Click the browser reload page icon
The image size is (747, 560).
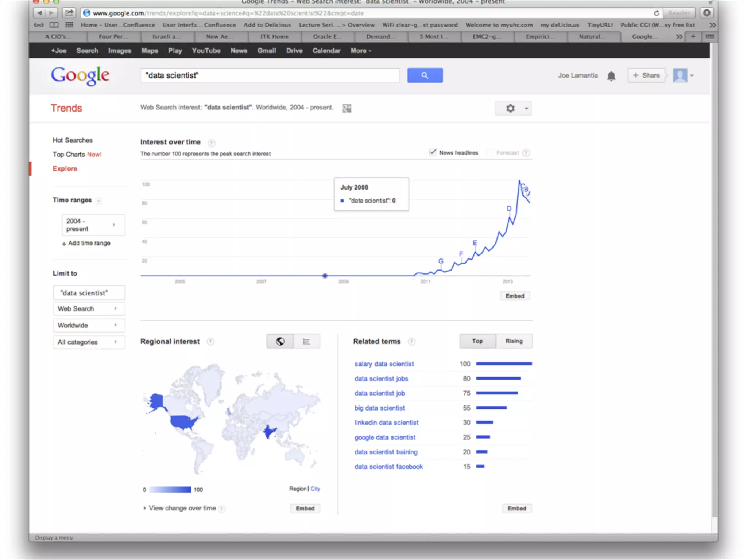[656, 13]
